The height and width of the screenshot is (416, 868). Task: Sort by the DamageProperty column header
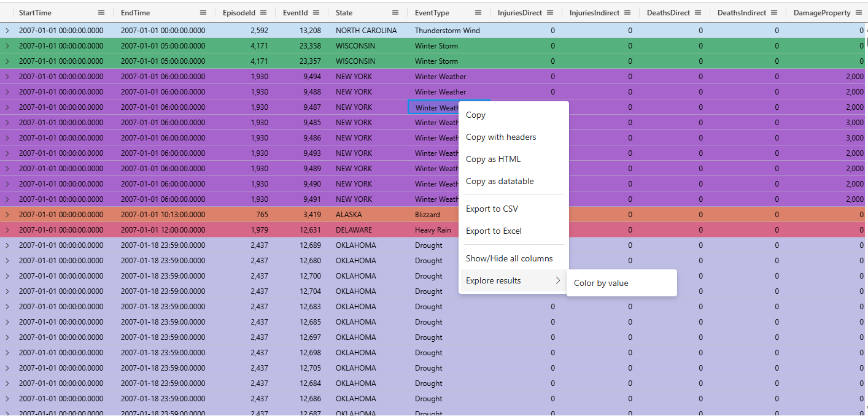(x=822, y=12)
